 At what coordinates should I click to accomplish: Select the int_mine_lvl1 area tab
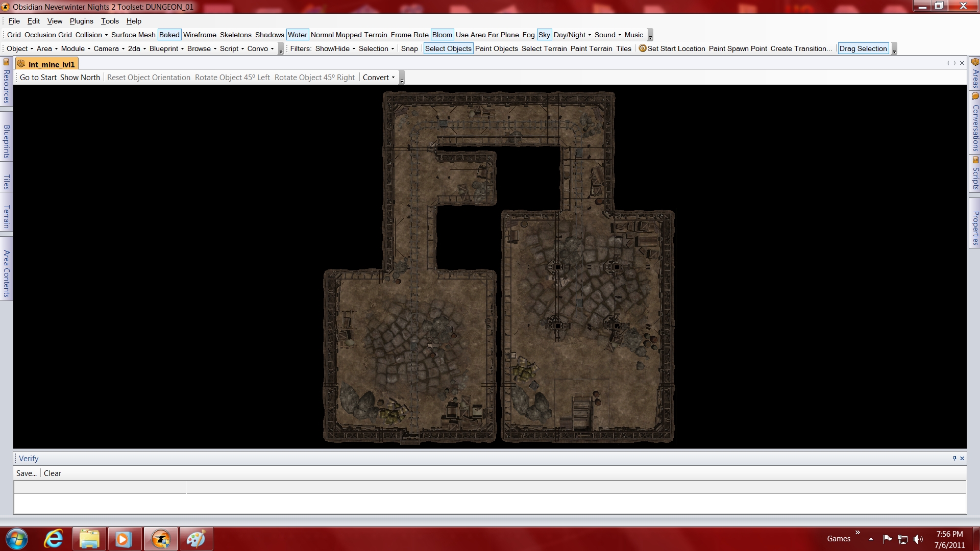pos(51,64)
